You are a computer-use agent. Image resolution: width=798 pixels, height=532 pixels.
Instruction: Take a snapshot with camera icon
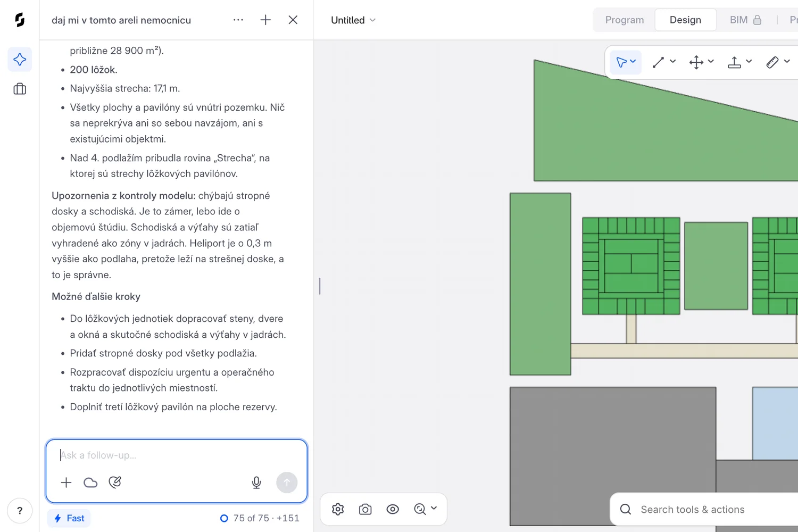coord(365,509)
